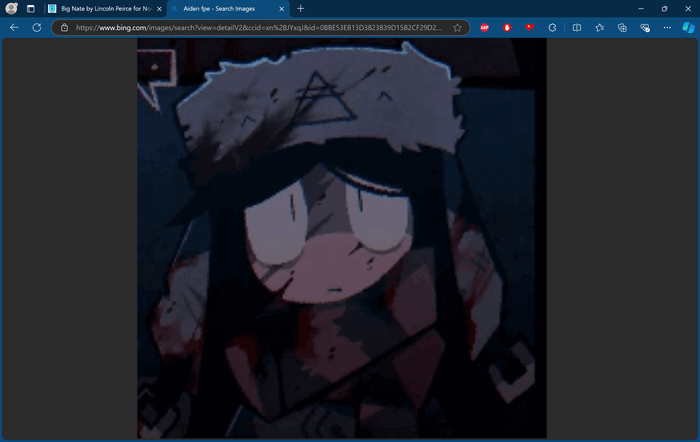Open the Copilot sidebar icon
Viewport: 700px width, 442px height.
(x=688, y=28)
